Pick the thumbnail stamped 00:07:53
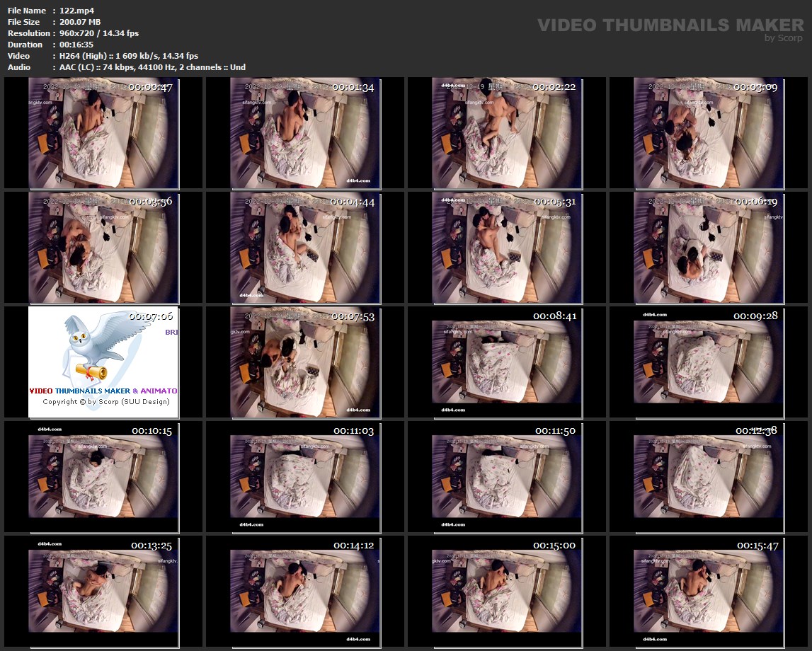The image size is (812, 651). [305, 362]
